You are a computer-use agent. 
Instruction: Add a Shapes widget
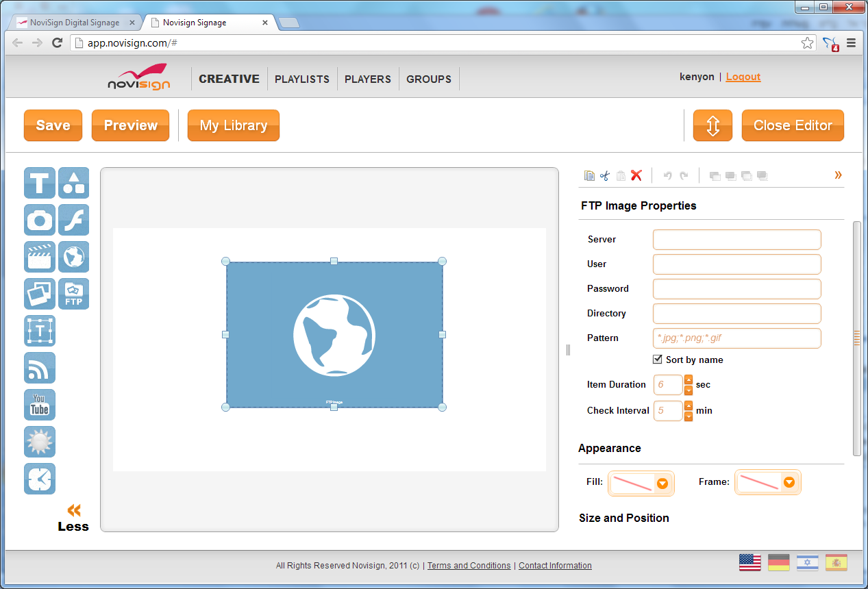pyautogui.click(x=74, y=183)
